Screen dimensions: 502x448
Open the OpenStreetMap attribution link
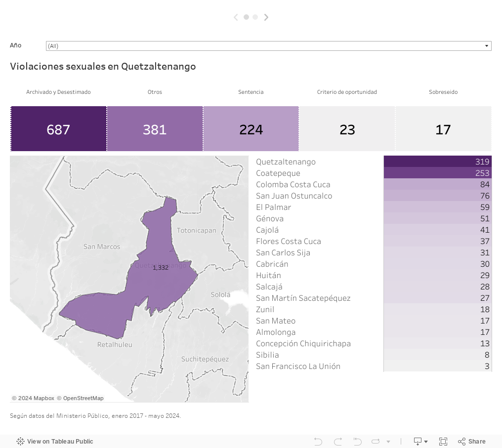[80, 398]
